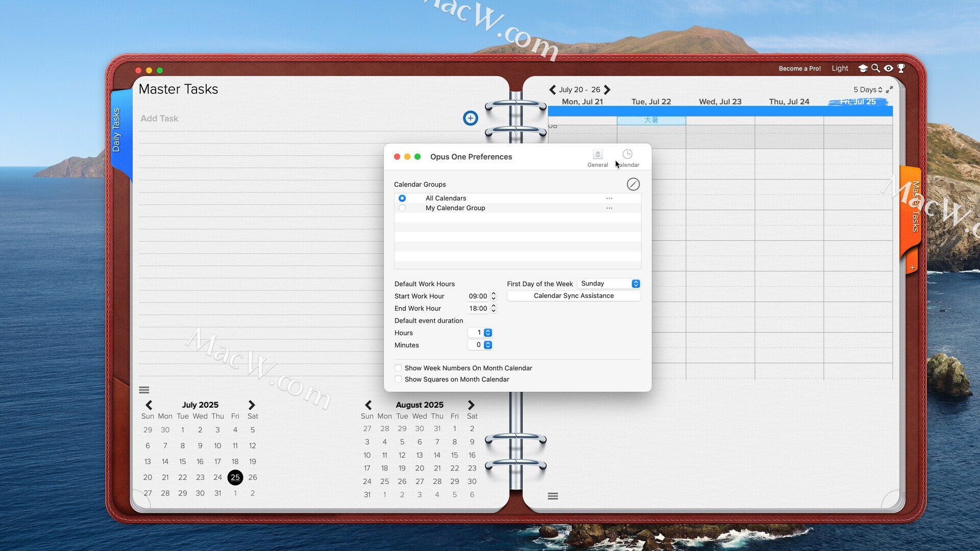Click Become a Pro! link
Screen dimensions: 980x551
(800, 68)
